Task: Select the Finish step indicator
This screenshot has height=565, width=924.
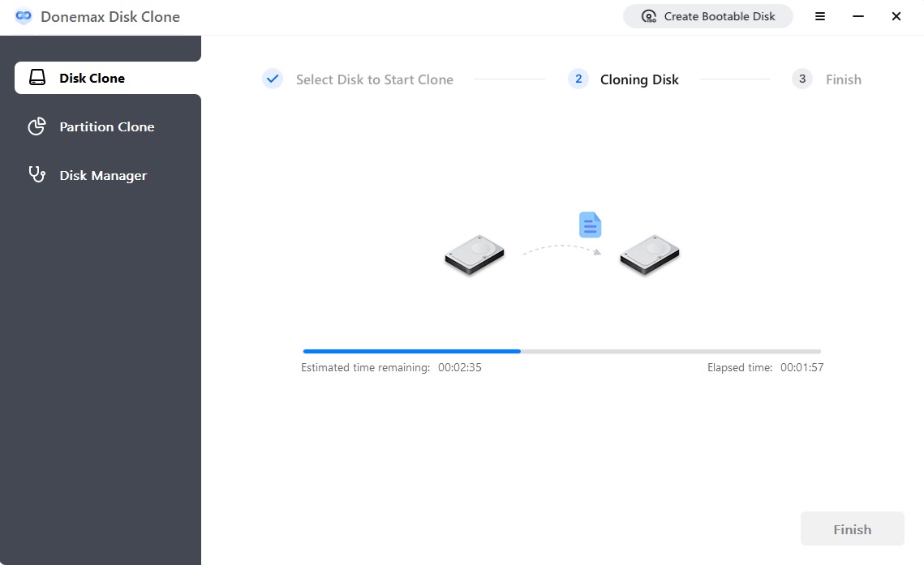Action: pos(844,79)
